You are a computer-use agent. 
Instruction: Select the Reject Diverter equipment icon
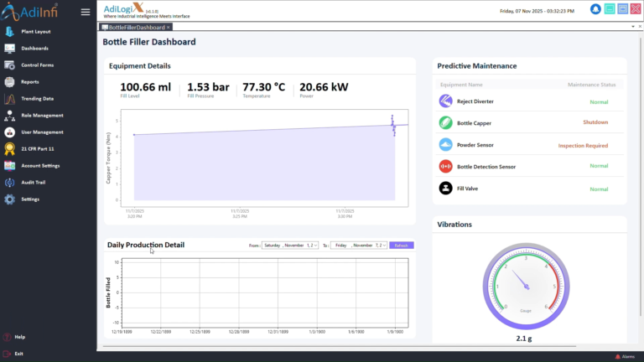[446, 101]
